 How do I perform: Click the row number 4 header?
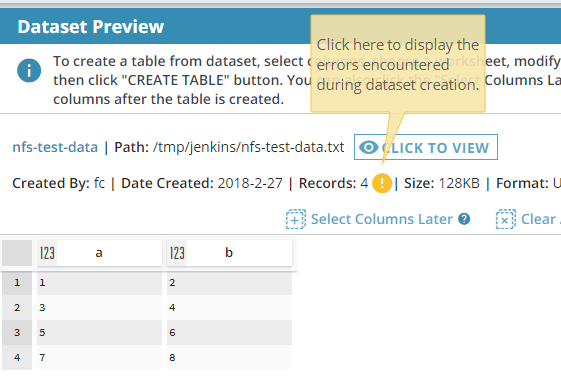pyautogui.click(x=17, y=357)
